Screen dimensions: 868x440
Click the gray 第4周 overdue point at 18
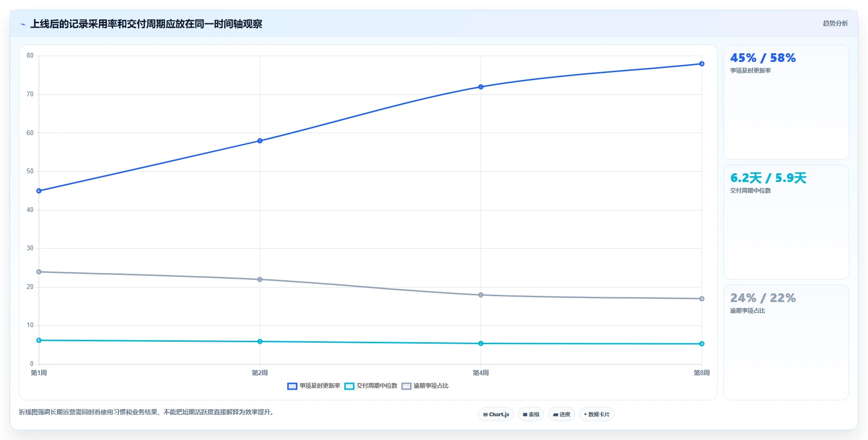pos(481,295)
